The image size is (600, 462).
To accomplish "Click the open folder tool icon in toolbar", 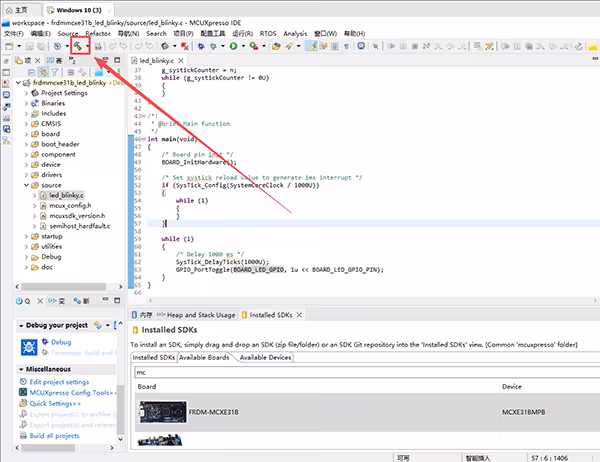I will 276,46.
